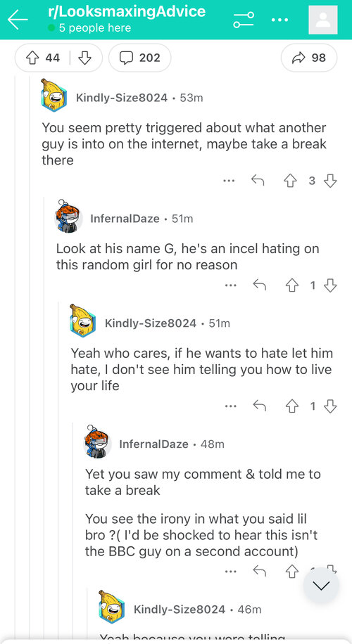Jump to next comment with floating chevron
Viewport: 352px width, 644px height.
[321, 586]
